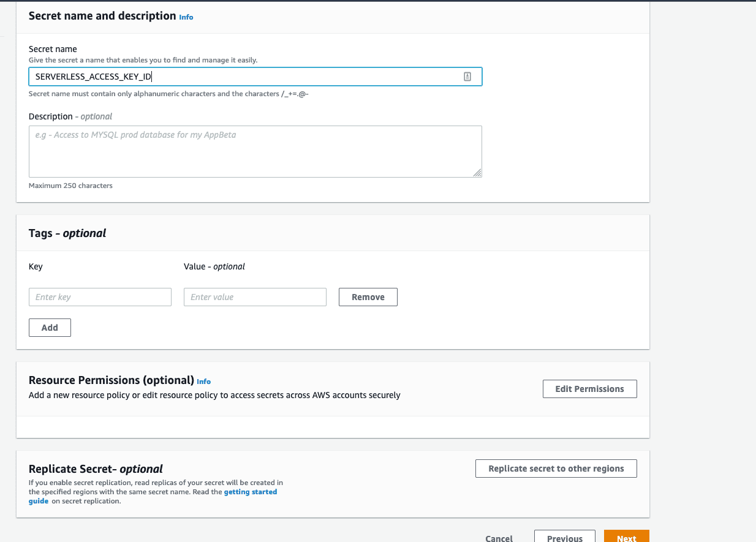Open Info link beside Resource Permissions
The image size is (756, 542).
pyautogui.click(x=204, y=382)
